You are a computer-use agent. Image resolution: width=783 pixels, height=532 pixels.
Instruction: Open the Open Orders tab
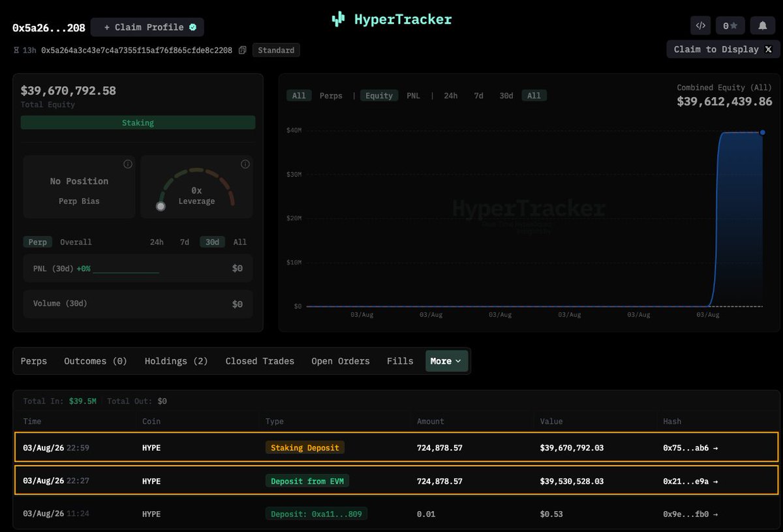(341, 361)
